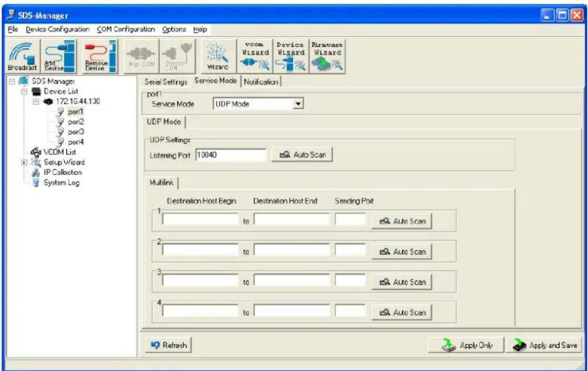This screenshot has width=588, height=371.
Task: Select the UDP Mode sub-tab
Action: [x=164, y=122]
